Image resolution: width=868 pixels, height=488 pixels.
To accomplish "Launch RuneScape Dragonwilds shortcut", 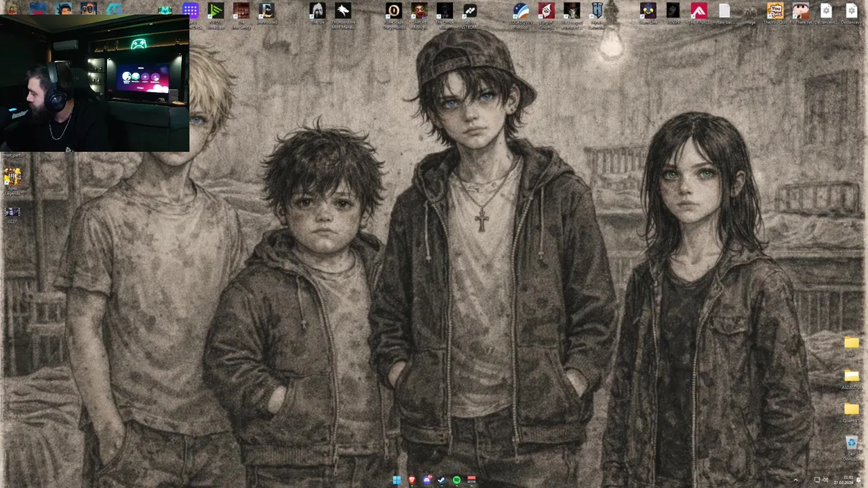I will 393,15.
